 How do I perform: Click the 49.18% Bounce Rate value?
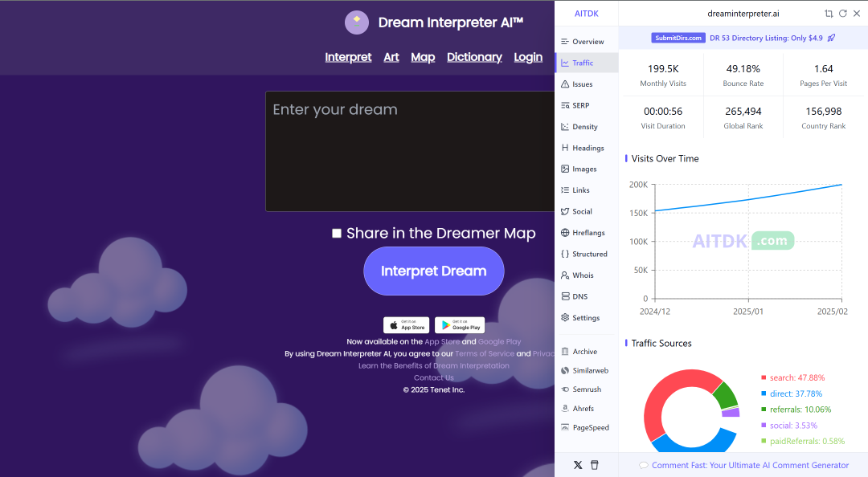click(x=743, y=68)
